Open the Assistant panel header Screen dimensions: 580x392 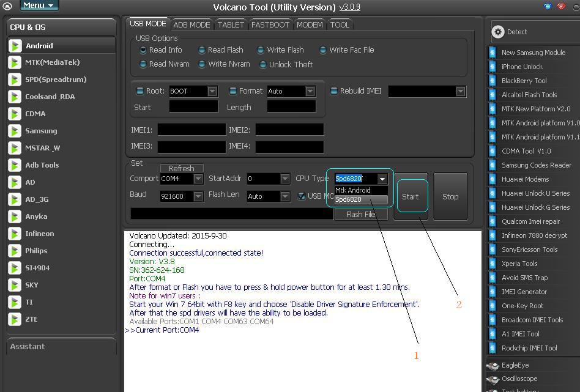[61, 347]
